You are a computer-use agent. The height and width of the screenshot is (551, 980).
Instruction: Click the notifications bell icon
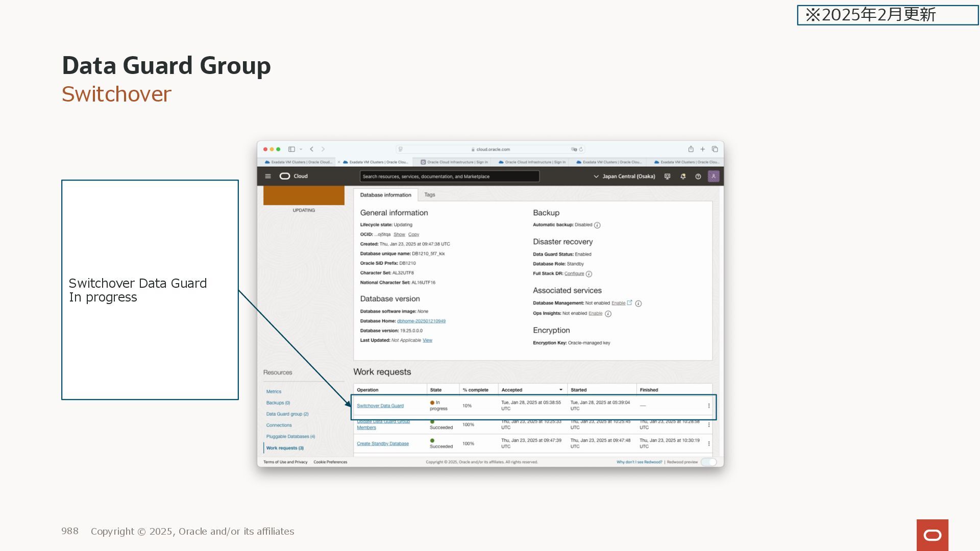tap(682, 177)
